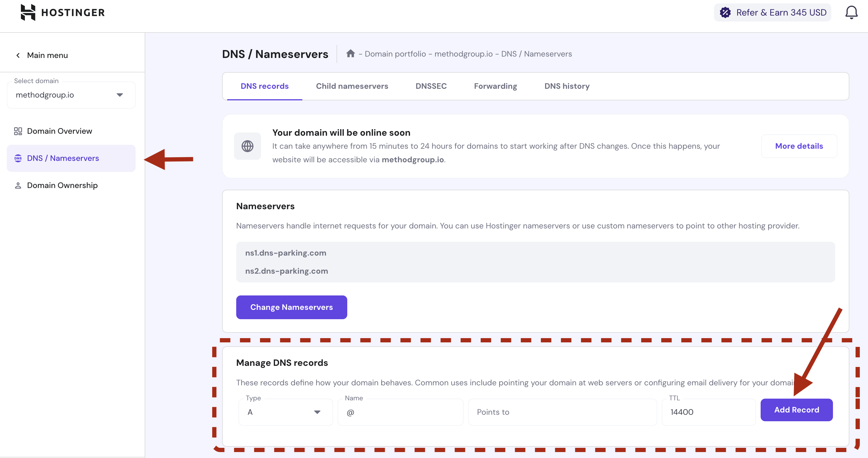Image resolution: width=868 pixels, height=458 pixels.
Task: Focus the Name input field
Action: [x=400, y=412]
